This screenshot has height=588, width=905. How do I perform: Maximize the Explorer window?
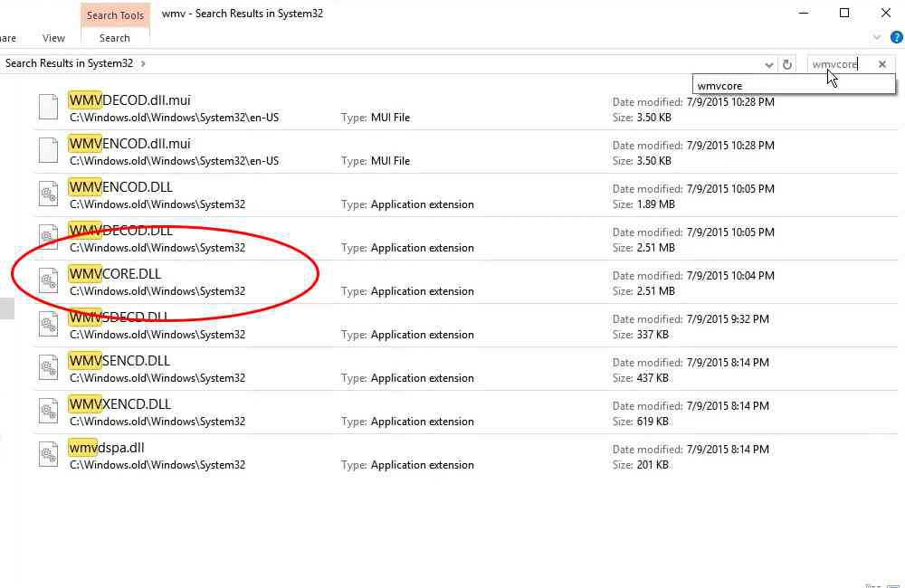coord(844,13)
